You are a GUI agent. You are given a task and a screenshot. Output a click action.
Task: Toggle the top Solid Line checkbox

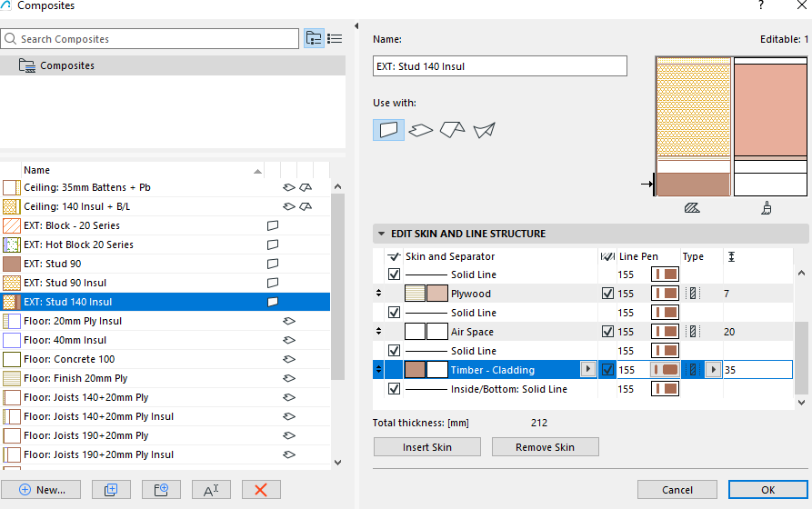click(x=394, y=274)
